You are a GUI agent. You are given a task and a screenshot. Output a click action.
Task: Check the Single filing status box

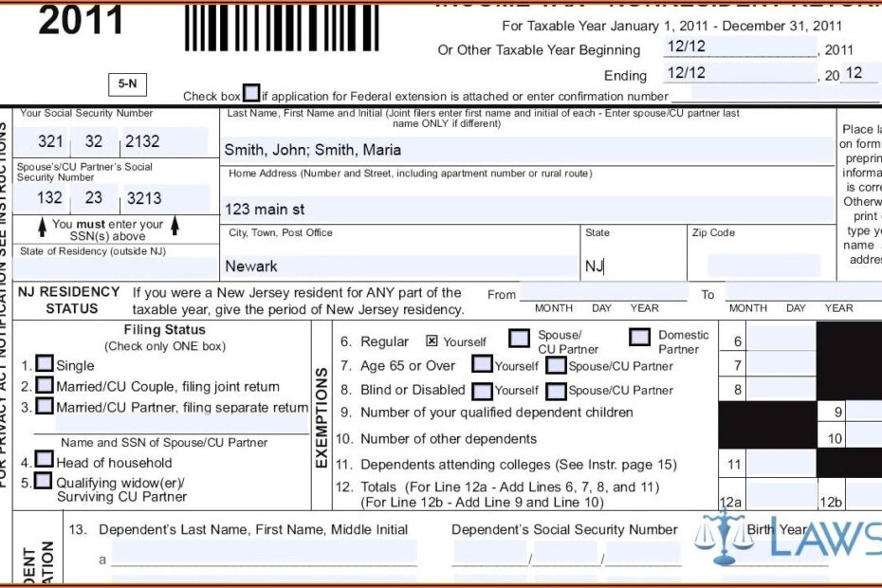pos(45,363)
